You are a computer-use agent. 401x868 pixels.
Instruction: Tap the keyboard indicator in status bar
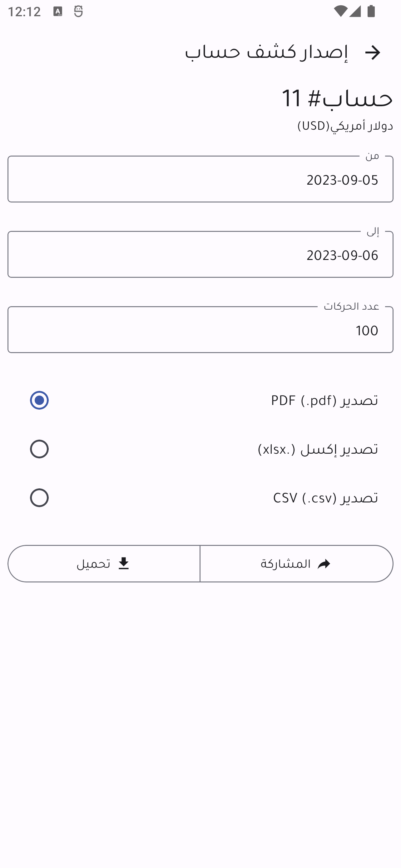(57, 12)
